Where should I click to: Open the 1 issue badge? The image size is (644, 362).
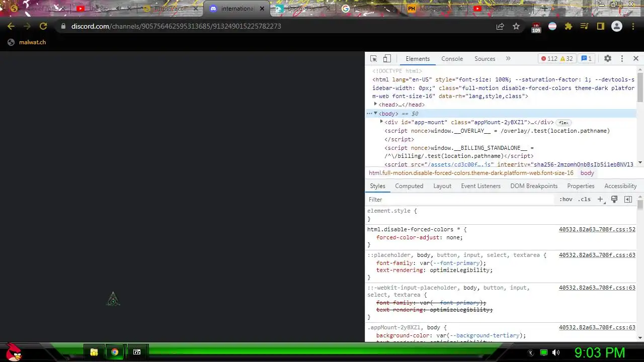pos(587,59)
